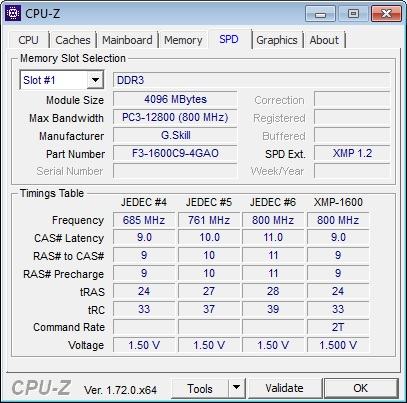Click the tRC value 37
407x403 pixels.
tap(209, 309)
